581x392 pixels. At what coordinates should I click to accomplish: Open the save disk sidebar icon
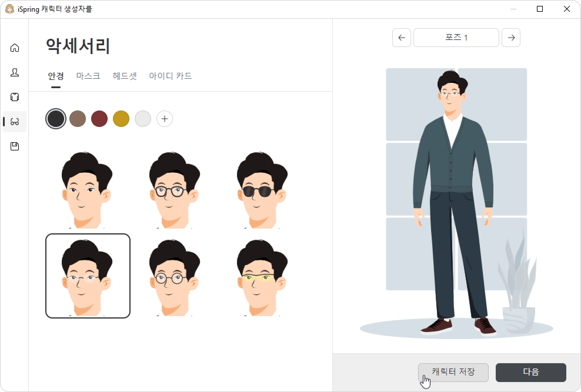click(15, 146)
